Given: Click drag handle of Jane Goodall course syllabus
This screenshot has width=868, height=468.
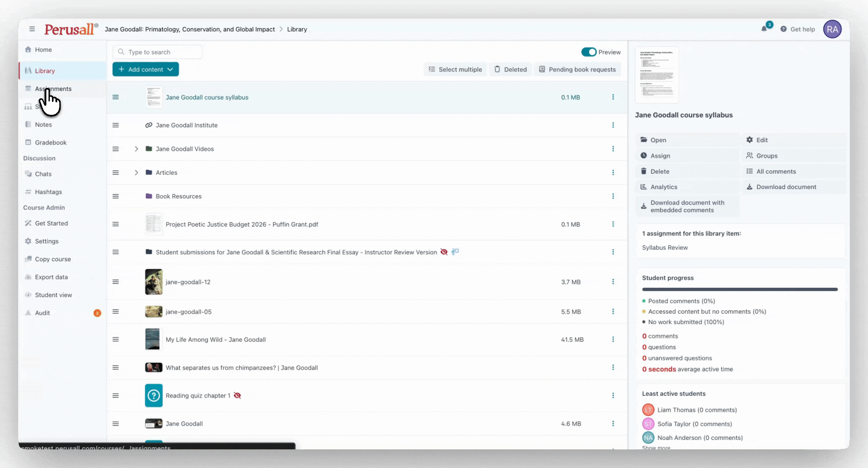Looking at the screenshot, I should pos(116,97).
